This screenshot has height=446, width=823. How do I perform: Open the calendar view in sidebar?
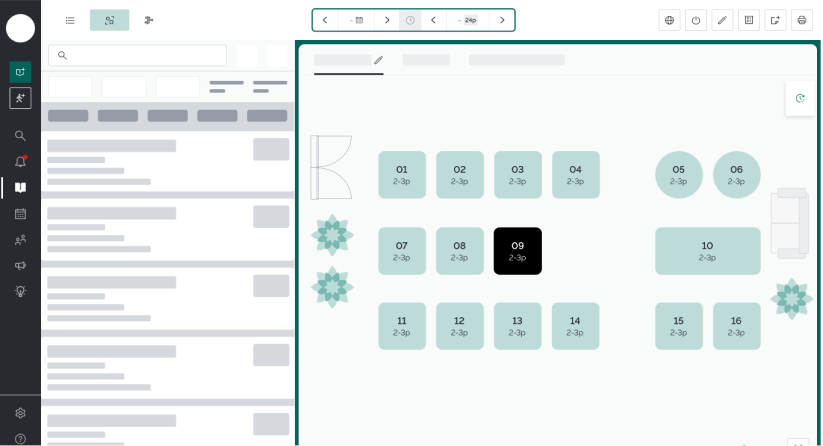tap(20, 214)
